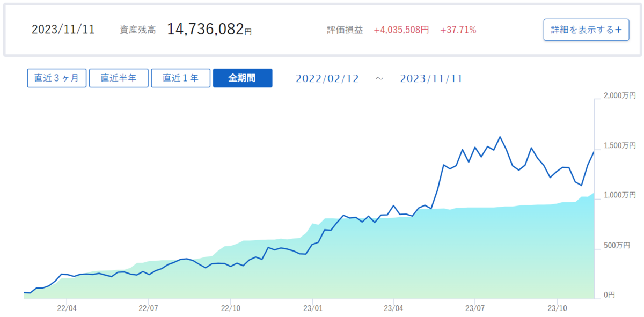Viewport: 644px width, 317px height.
Task: Select the 全期間 period tab
Action: (x=243, y=78)
